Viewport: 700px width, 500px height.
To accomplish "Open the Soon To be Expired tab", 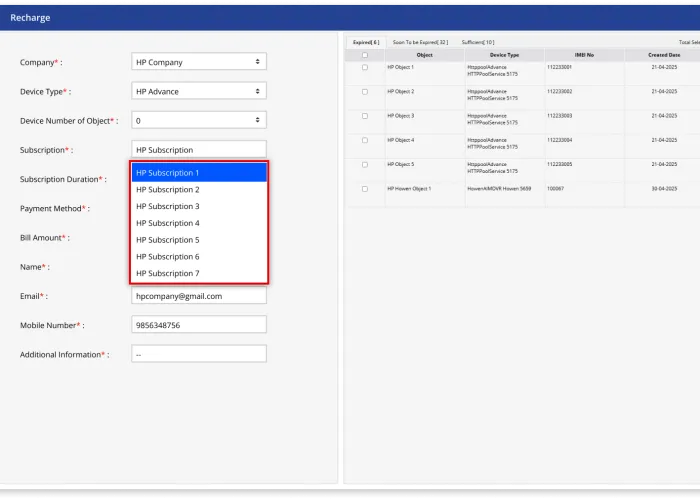I will 420,42.
